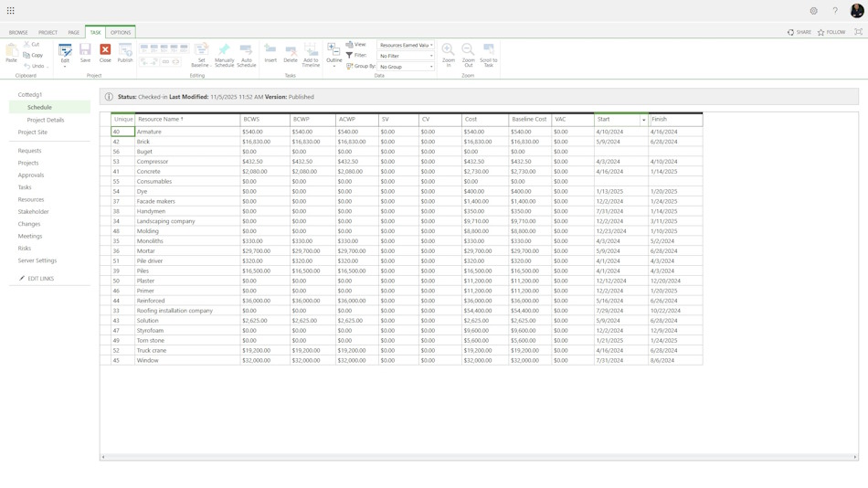Open Server Settings in sidebar
The height and width of the screenshot is (488, 868).
click(x=37, y=260)
